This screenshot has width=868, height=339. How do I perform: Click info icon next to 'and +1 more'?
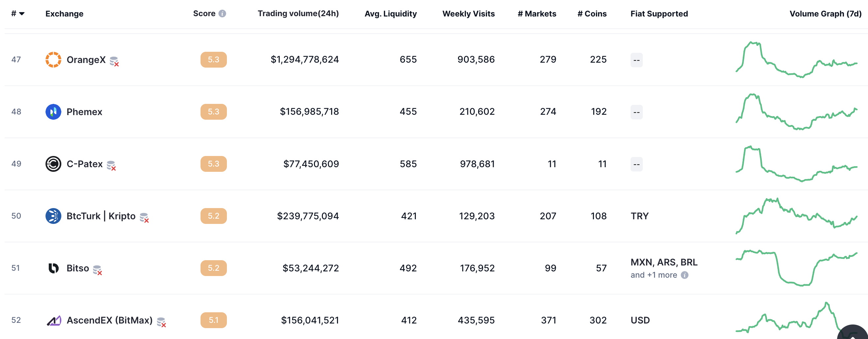(684, 275)
